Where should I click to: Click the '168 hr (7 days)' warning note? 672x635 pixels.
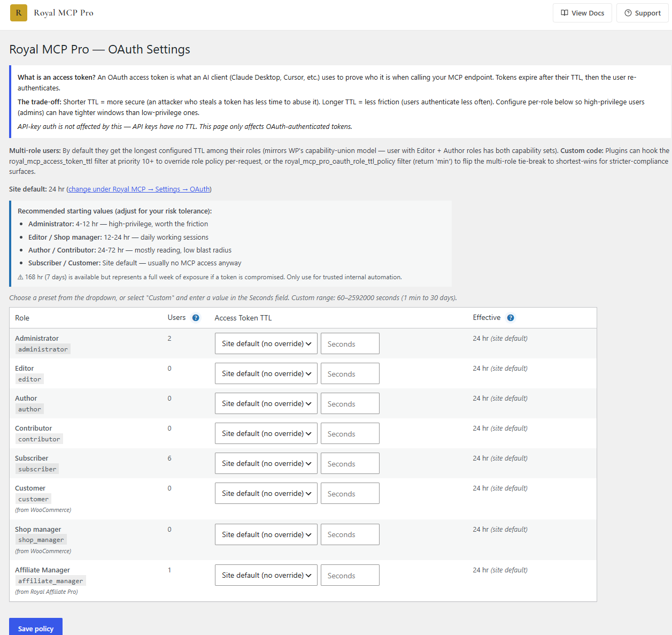click(210, 277)
